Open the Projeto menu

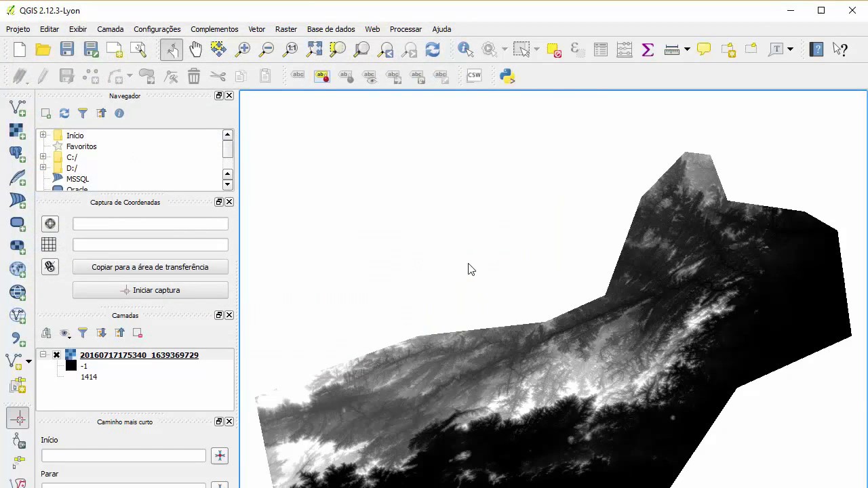click(x=18, y=29)
